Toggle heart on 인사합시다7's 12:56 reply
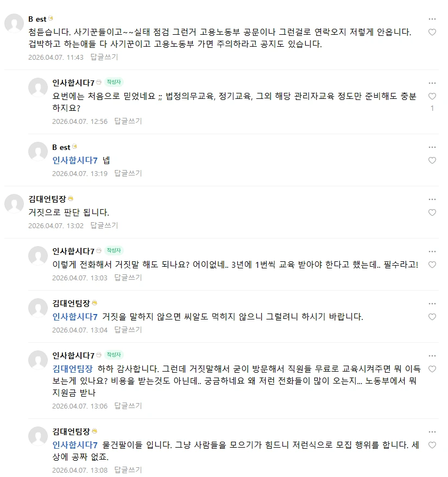Viewport: 448px width, 477px height. point(432,96)
